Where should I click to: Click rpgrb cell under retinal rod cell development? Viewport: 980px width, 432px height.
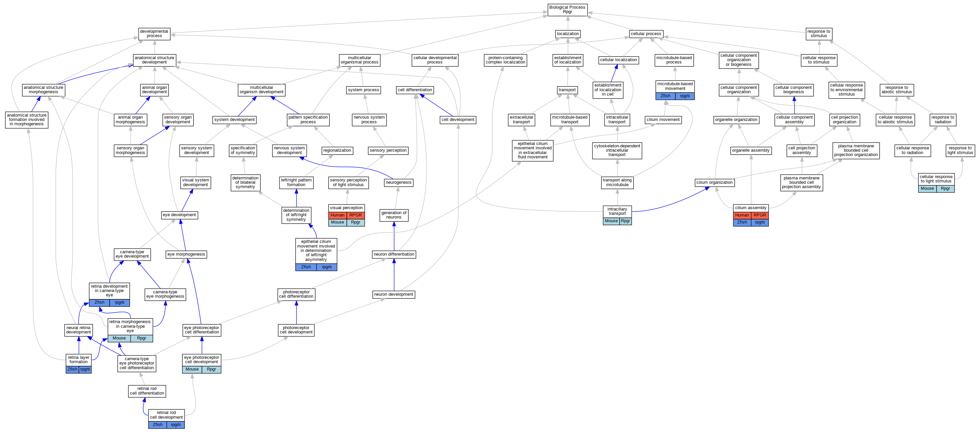click(176, 425)
